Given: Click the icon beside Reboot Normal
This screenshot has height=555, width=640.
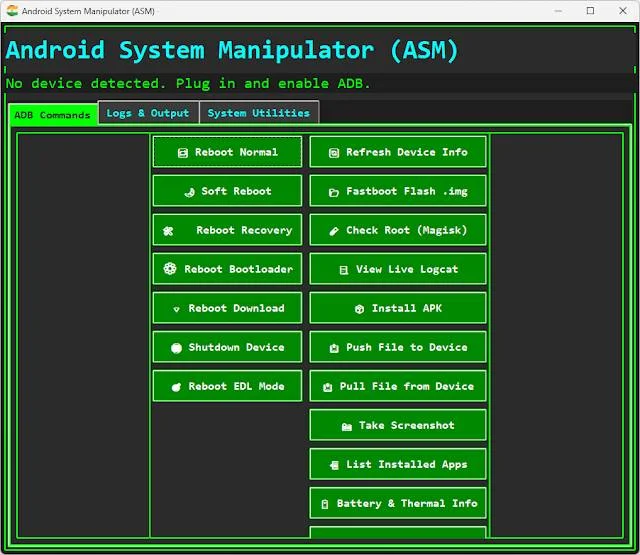Looking at the screenshot, I should point(183,153).
